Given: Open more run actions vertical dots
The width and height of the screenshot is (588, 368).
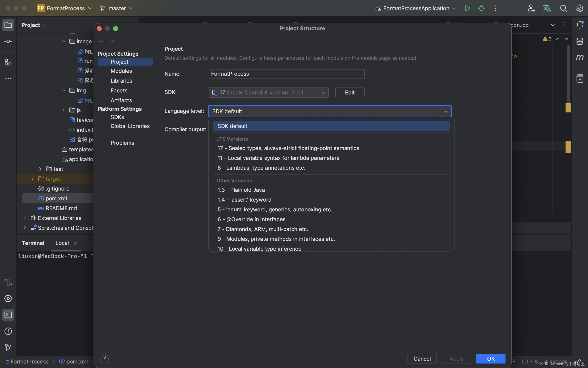Looking at the screenshot, I should click(495, 8).
